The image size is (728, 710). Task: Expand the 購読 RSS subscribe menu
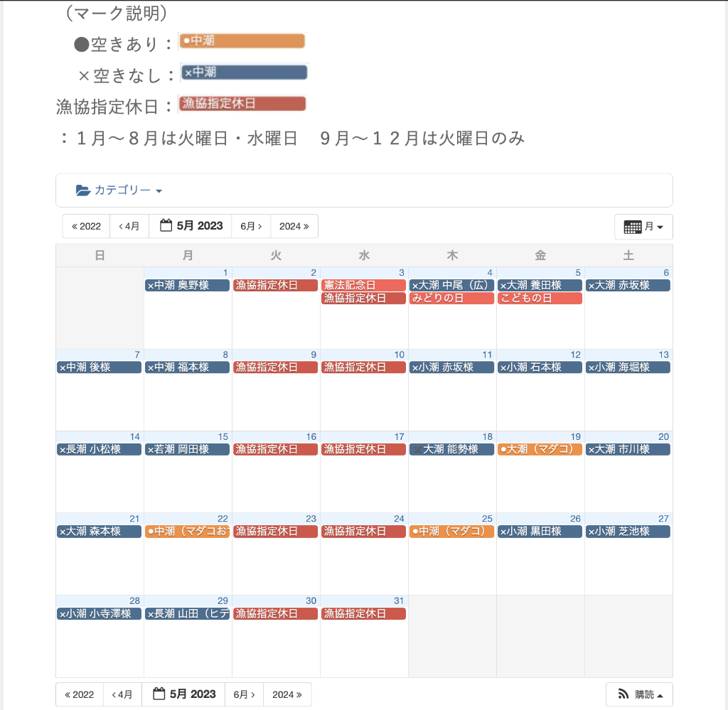(x=639, y=694)
